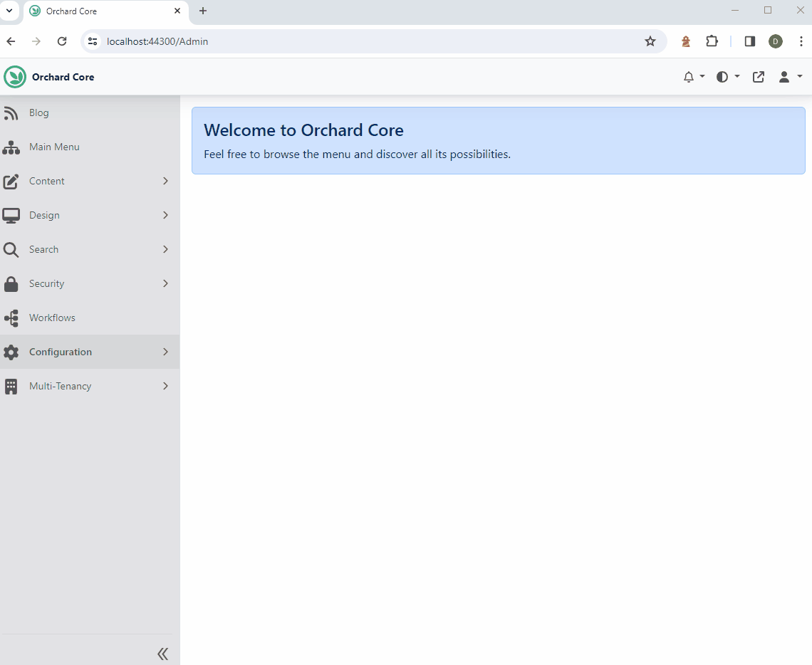The height and width of the screenshot is (665, 812).
Task: Click the 'Feel free to browse' text
Action: click(x=358, y=155)
